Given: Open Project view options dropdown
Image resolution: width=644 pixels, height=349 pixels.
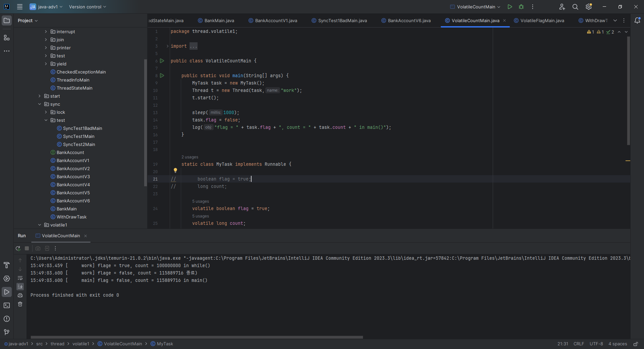Looking at the screenshot, I should 28,20.
